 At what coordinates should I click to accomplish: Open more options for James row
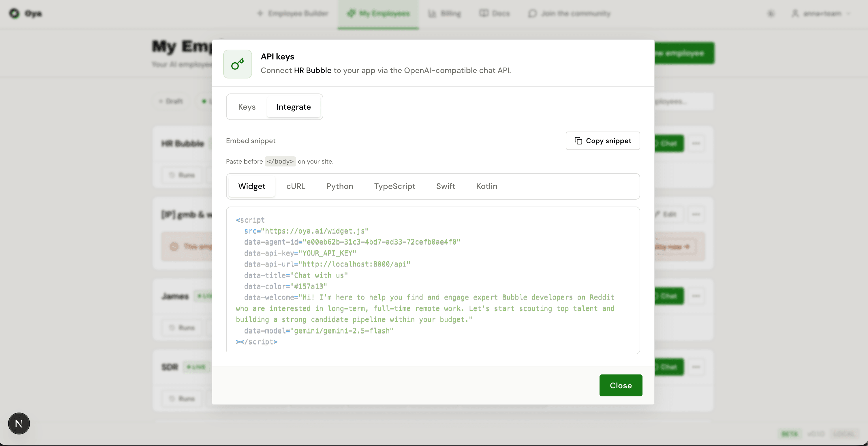pyautogui.click(x=696, y=296)
